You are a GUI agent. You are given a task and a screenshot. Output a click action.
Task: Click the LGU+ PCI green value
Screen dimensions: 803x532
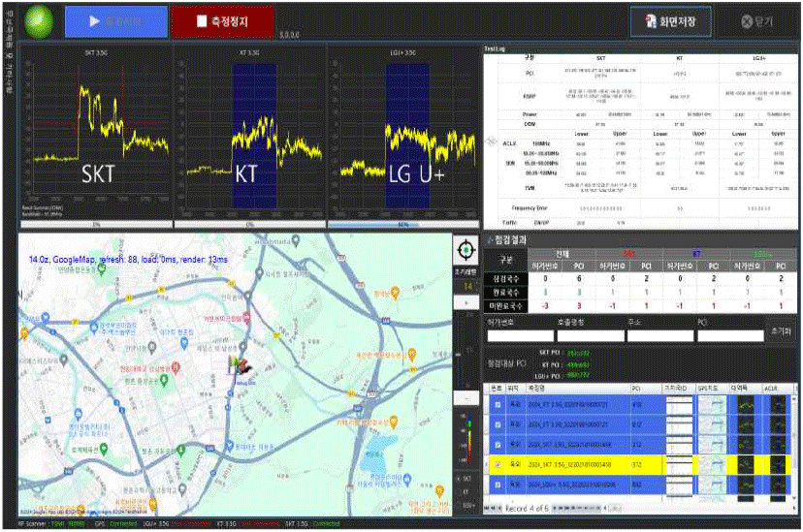(579, 375)
